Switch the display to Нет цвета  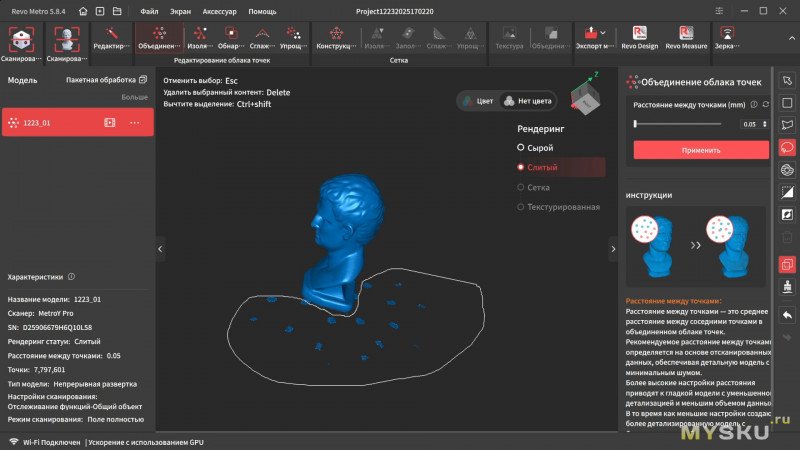(528, 100)
